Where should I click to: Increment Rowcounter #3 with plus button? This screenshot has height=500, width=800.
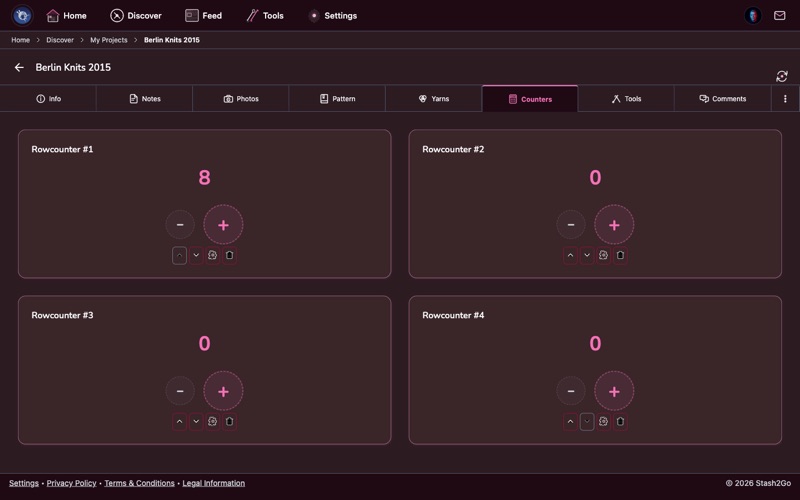(x=223, y=391)
